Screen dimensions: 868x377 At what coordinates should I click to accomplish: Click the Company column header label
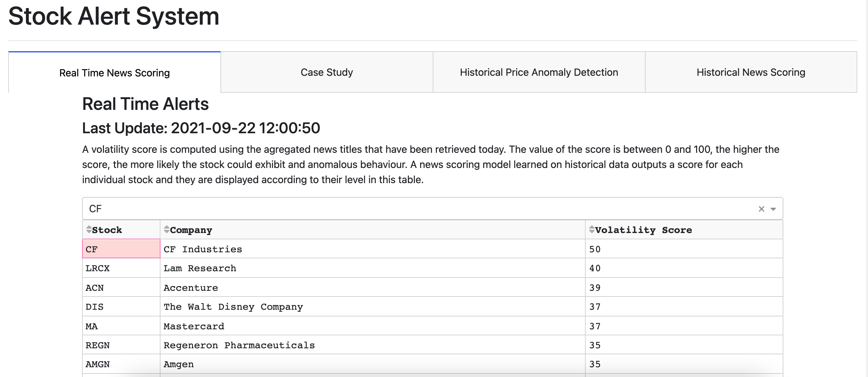[x=191, y=230]
